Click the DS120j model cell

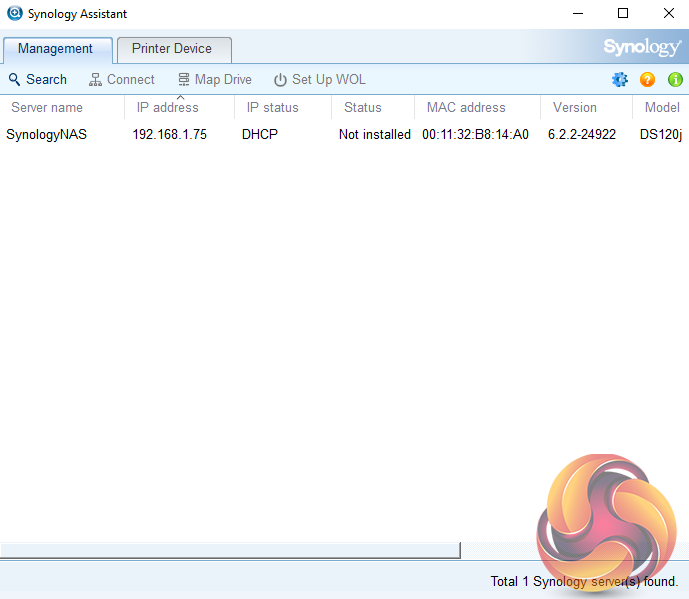pyautogui.click(x=661, y=134)
